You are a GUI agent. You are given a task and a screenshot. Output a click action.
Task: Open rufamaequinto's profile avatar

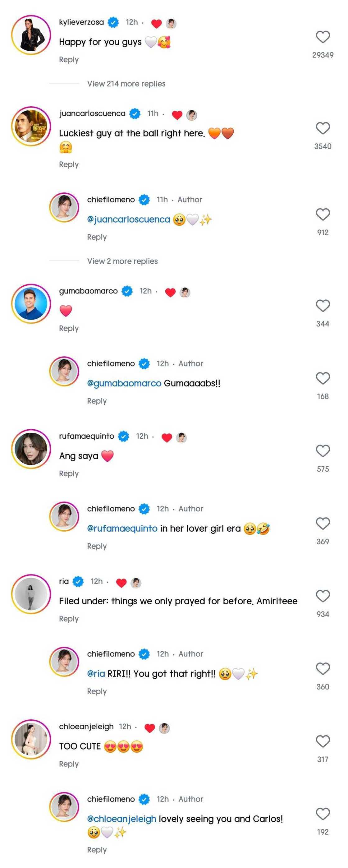pyautogui.click(x=31, y=449)
